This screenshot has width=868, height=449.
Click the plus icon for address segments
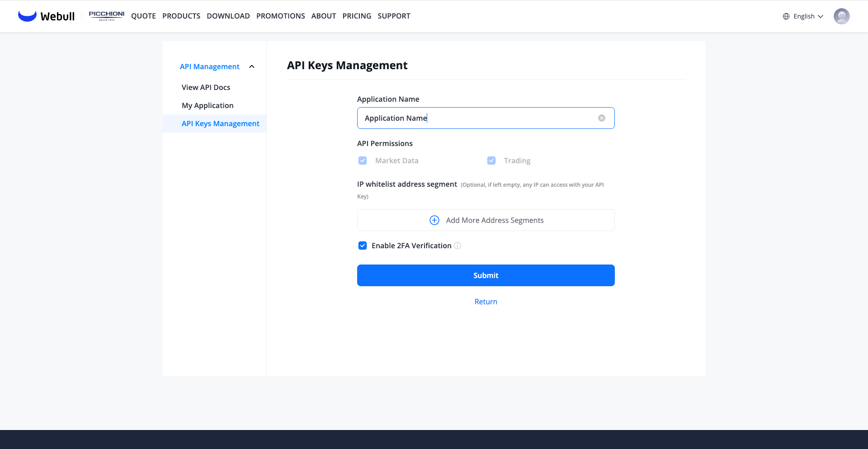[434, 220]
